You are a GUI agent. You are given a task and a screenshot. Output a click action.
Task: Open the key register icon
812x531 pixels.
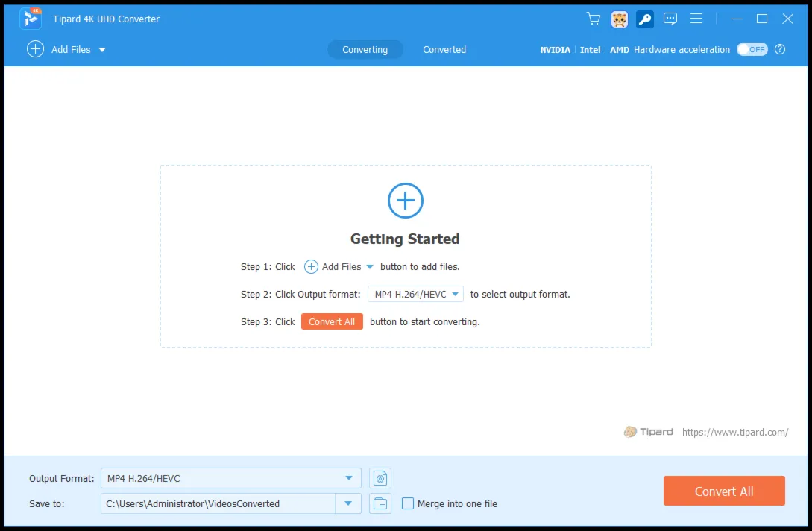coord(645,19)
